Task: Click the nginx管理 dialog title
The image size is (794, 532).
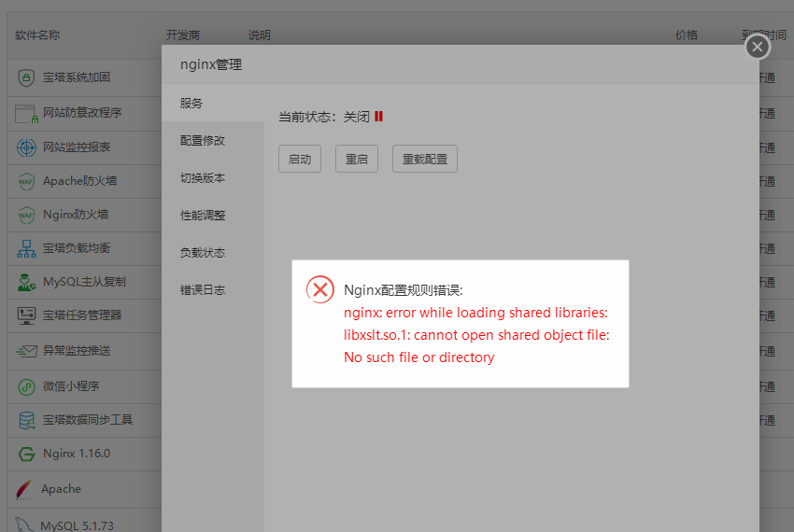Action: [x=211, y=64]
